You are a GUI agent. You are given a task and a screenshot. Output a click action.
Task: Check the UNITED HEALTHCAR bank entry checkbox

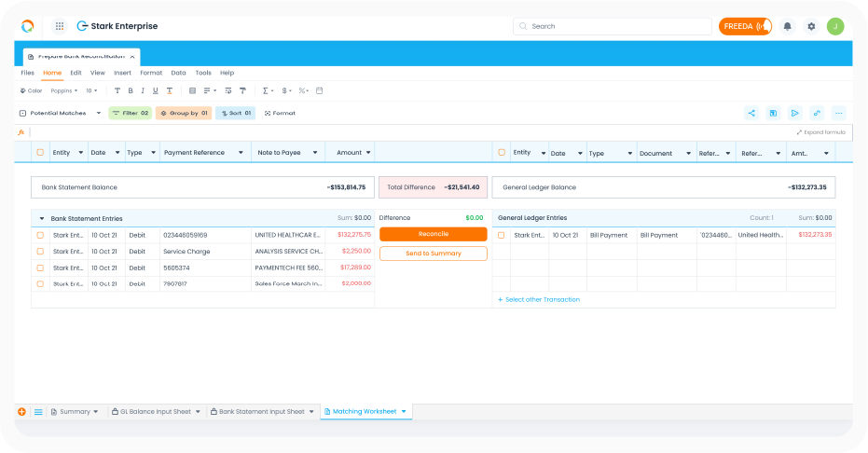point(40,235)
